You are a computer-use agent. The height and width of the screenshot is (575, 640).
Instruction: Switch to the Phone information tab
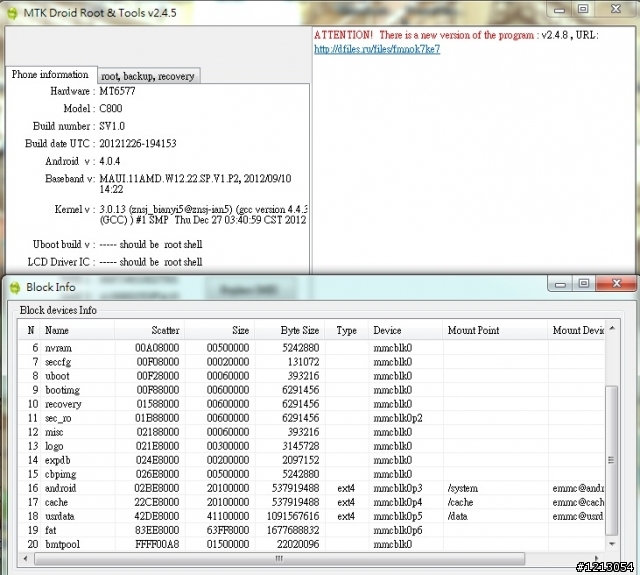[51, 75]
